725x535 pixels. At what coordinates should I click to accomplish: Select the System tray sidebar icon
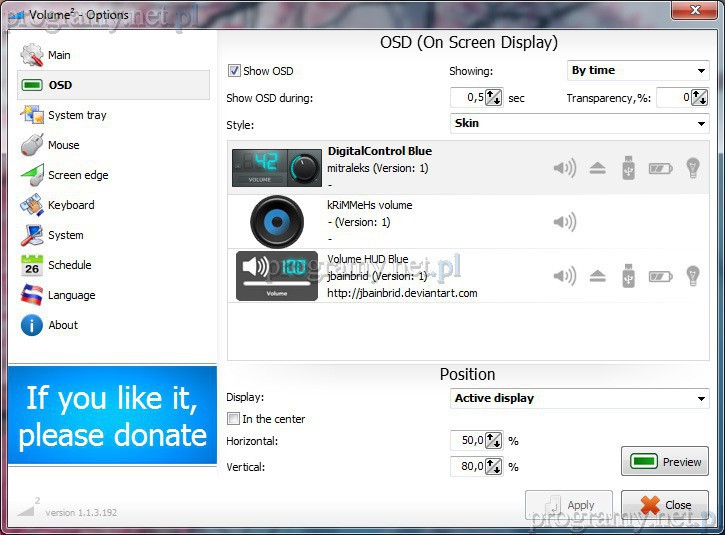[32, 115]
